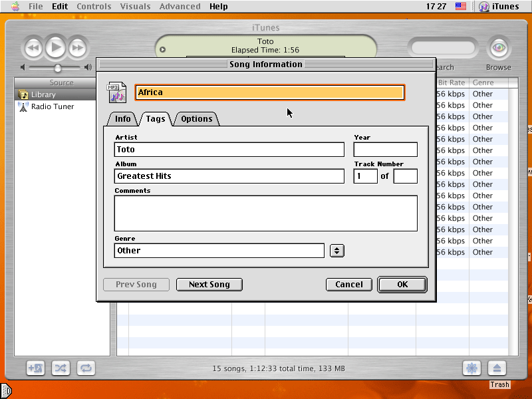
Task: Click the Prev Song button
Action: tap(136, 285)
